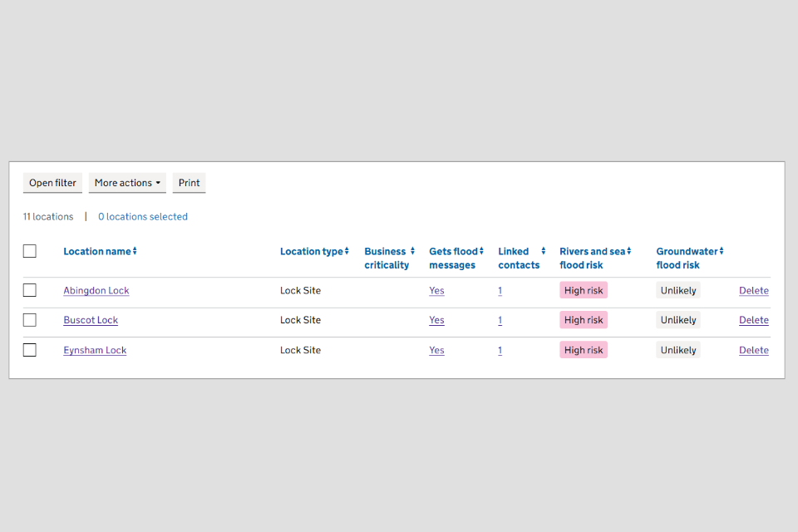Click Yes flood messages for Abingdon Lock
Screen dimensions: 798x532
[x=436, y=291]
